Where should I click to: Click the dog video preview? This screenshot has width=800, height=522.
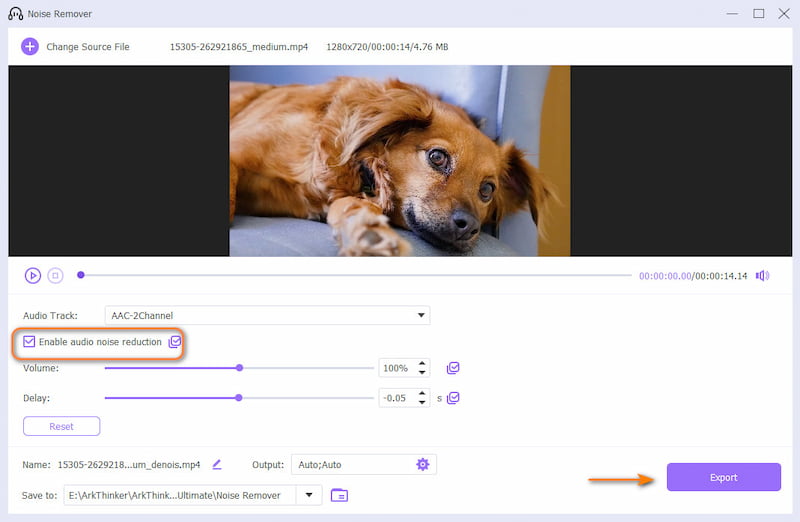(399, 161)
